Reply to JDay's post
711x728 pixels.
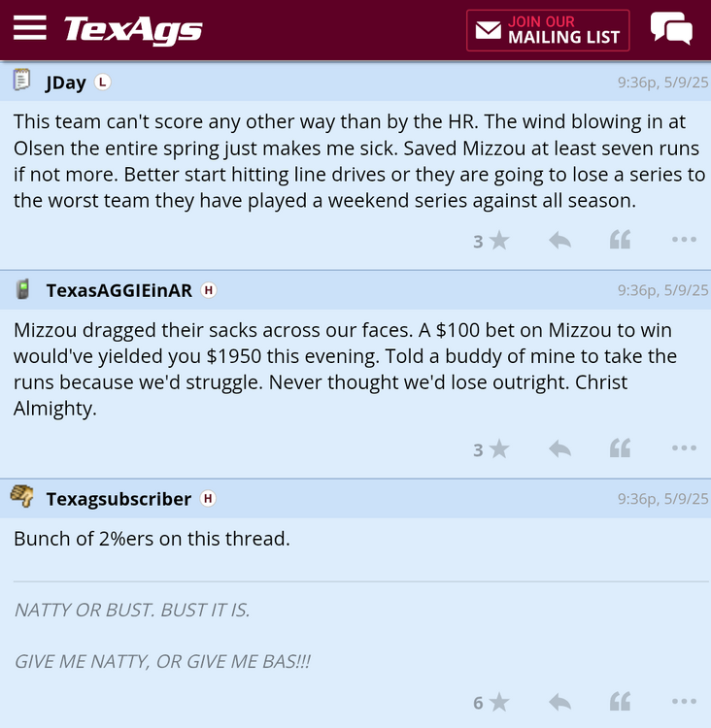click(559, 241)
